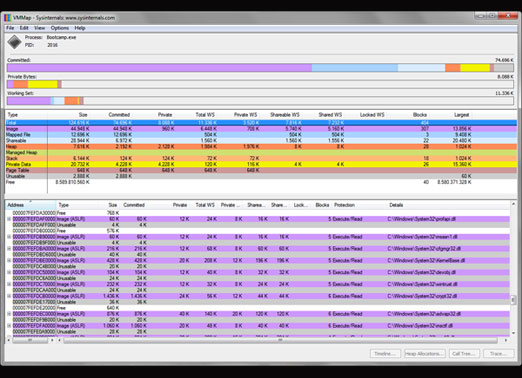
Task: Select the Page Table summary row
Action: click(261, 170)
